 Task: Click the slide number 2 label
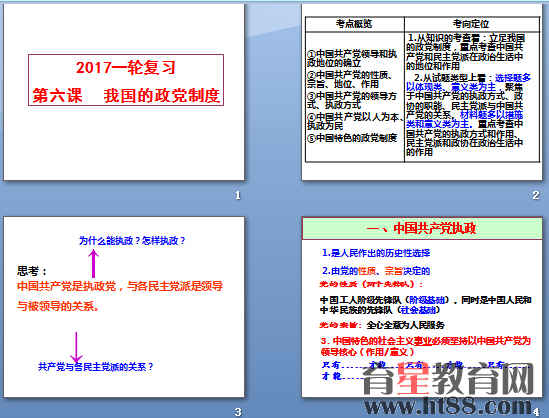coord(535,195)
